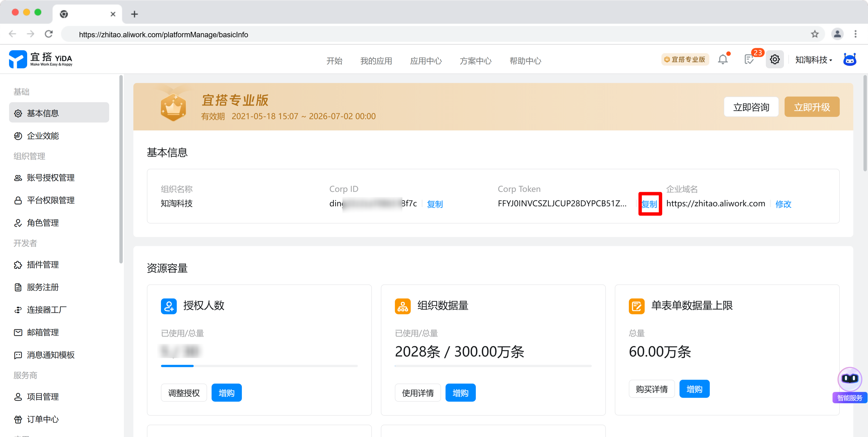Image resolution: width=868 pixels, height=437 pixels.
Task: Click 使用详情 in the 组织数据量 card
Action: click(x=417, y=393)
